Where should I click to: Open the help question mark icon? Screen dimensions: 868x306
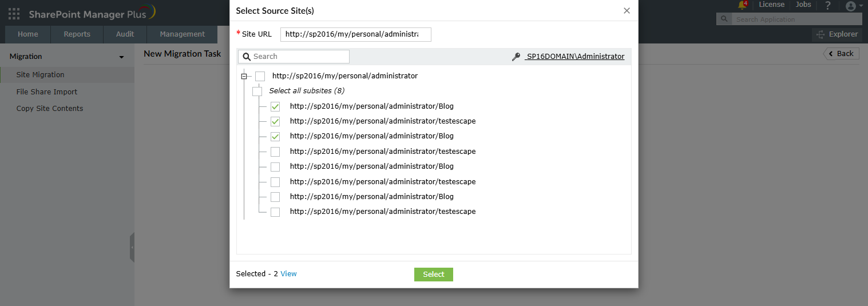(827, 6)
